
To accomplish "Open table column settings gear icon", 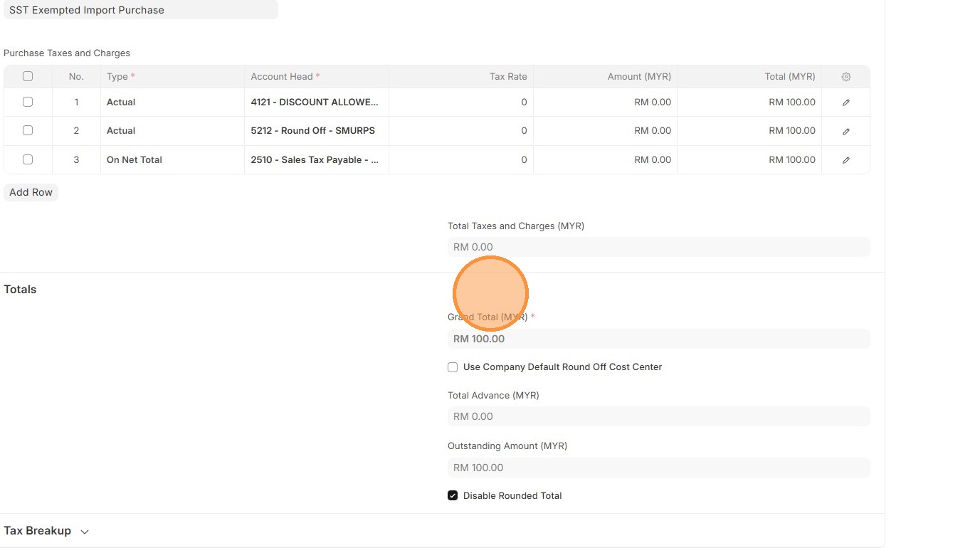I will pyautogui.click(x=845, y=77).
